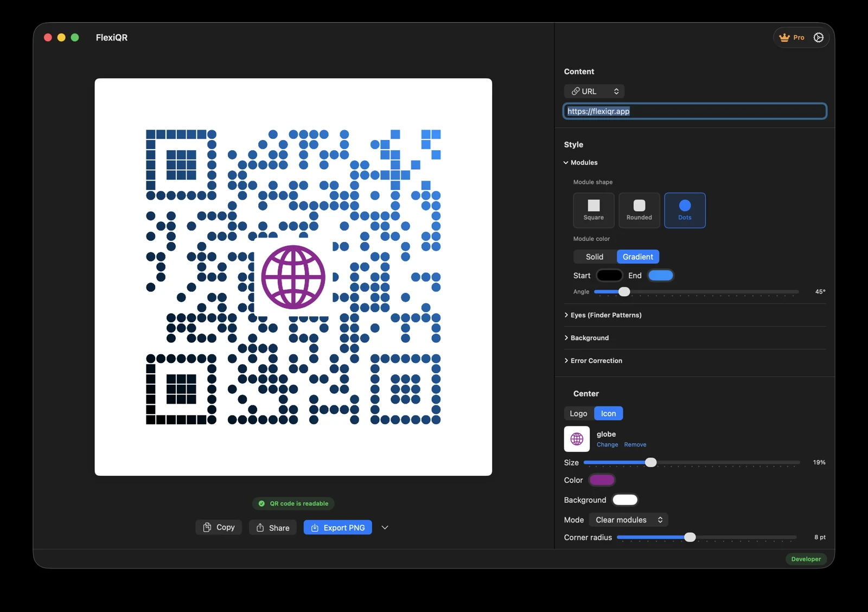Click the purple globe in the QR center
The width and height of the screenshot is (868, 612).
[293, 277]
